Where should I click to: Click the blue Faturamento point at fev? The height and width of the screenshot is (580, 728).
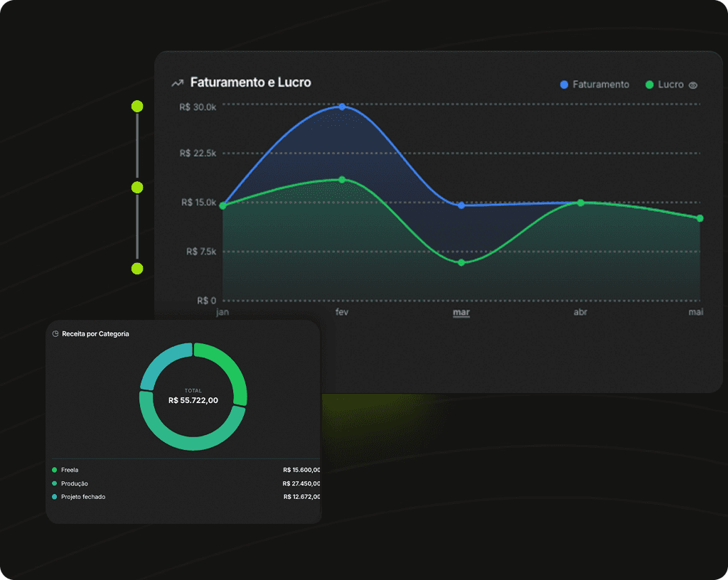pos(342,107)
